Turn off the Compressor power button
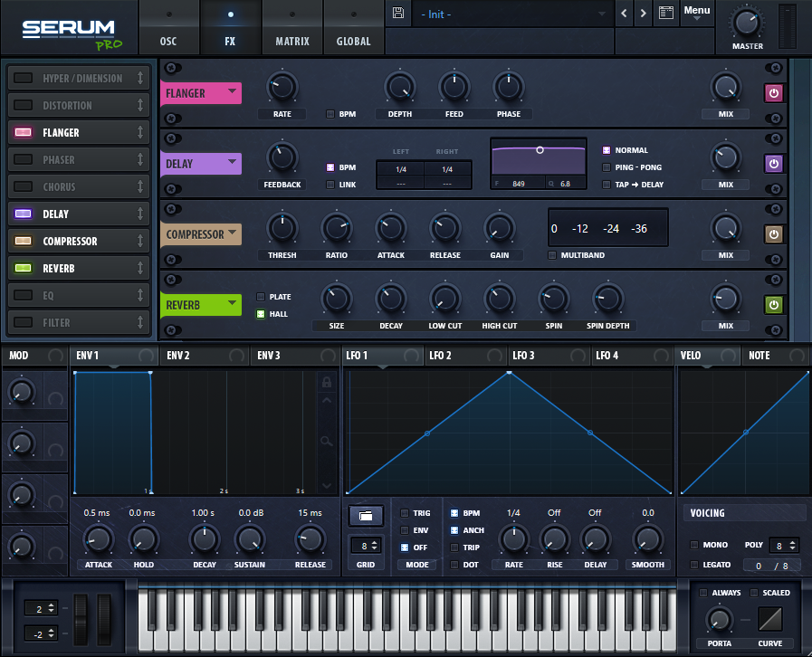 click(x=774, y=234)
